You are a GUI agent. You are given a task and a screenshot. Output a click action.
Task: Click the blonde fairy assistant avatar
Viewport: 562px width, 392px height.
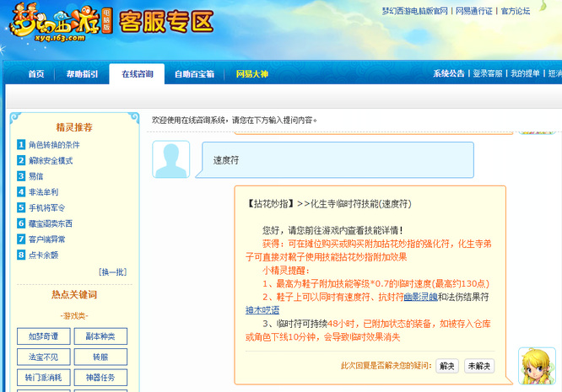(537, 366)
